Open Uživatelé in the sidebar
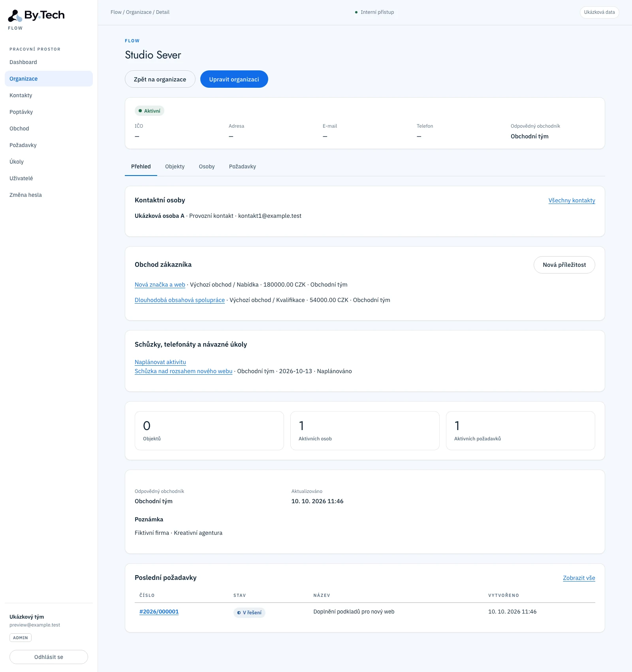Viewport: 632px width, 672px height. click(x=49, y=178)
